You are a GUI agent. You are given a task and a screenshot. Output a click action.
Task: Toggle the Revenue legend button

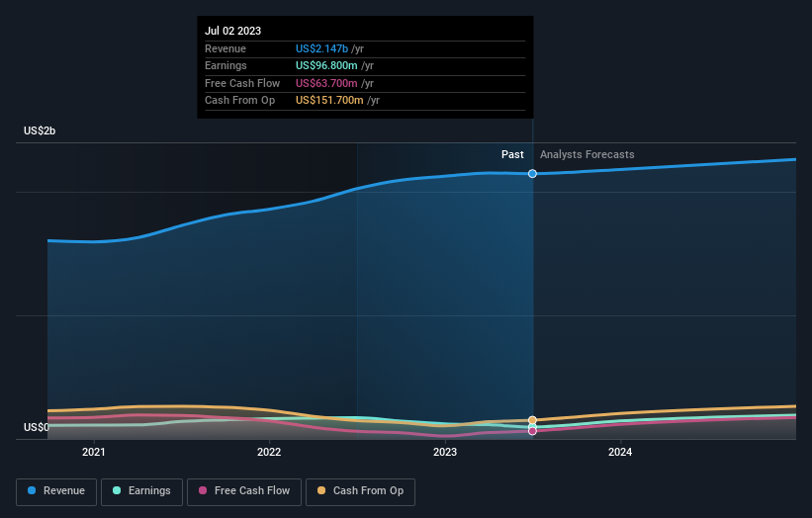coord(56,491)
